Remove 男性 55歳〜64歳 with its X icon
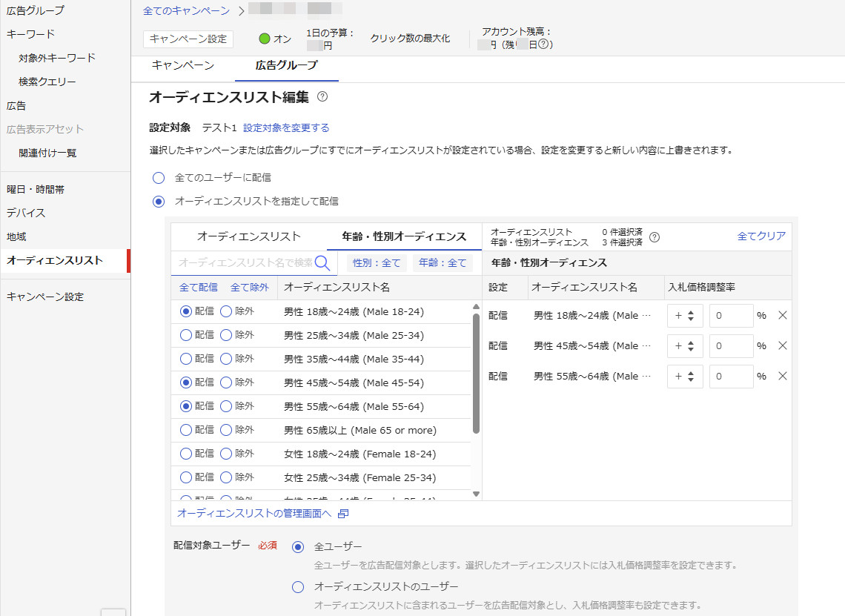Screen dimensions: 845x616 click(x=783, y=376)
